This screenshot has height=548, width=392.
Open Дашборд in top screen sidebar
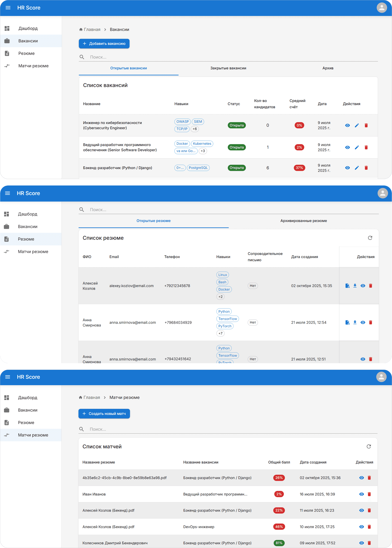[x=31, y=28]
